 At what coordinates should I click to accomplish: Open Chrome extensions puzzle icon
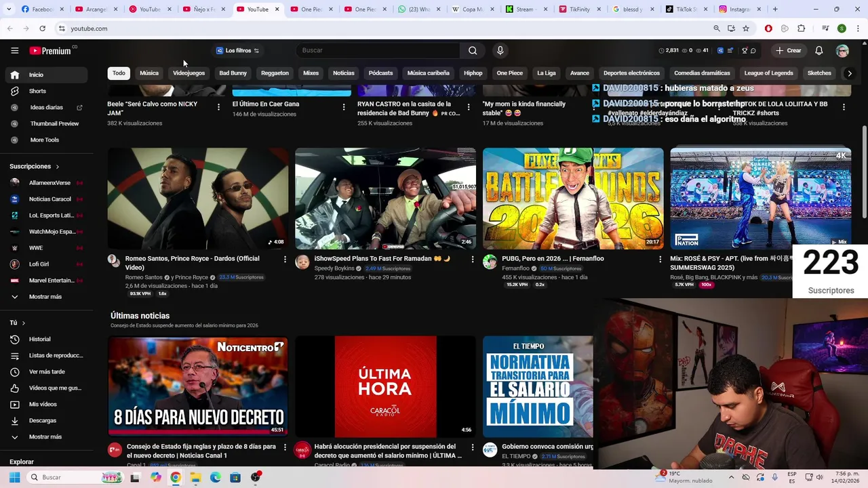point(802,28)
